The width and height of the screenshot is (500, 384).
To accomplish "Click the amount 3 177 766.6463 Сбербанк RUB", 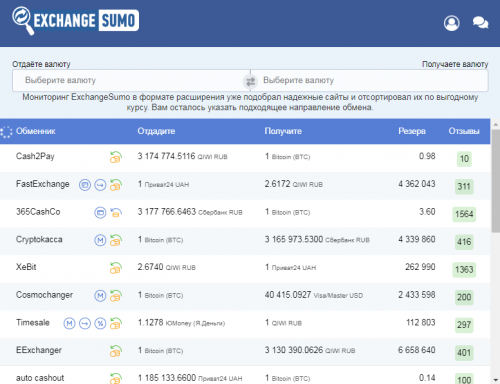I will [190, 212].
